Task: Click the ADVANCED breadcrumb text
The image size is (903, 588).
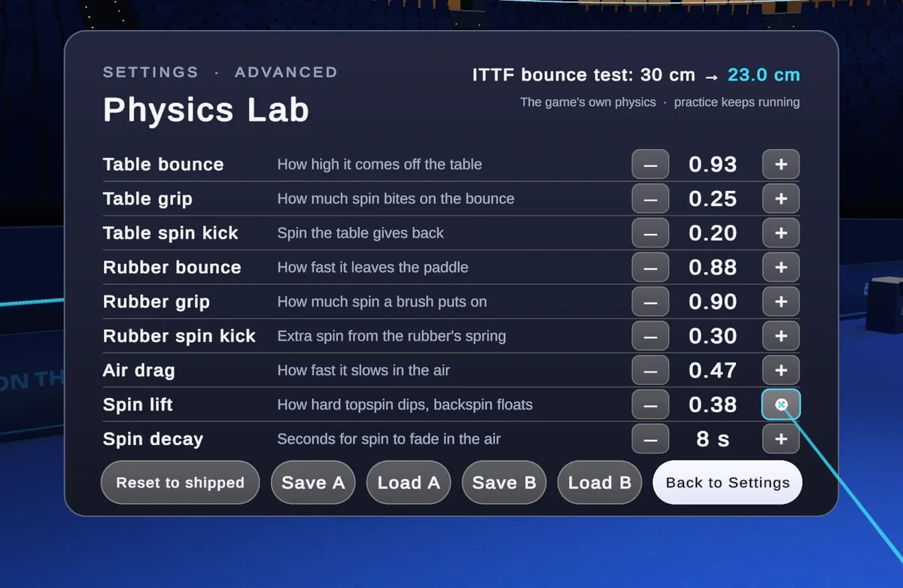Action: coord(286,72)
